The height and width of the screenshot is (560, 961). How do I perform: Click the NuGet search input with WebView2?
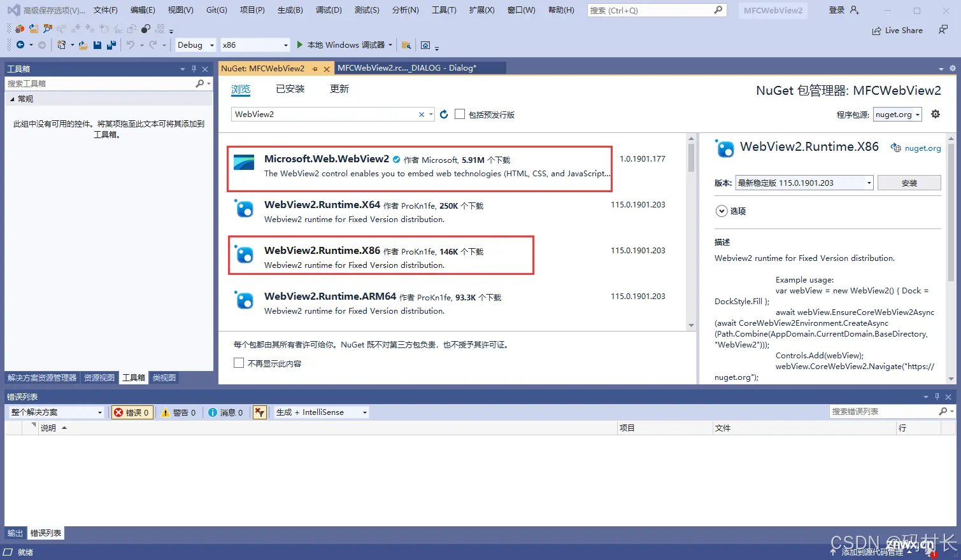(x=325, y=115)
